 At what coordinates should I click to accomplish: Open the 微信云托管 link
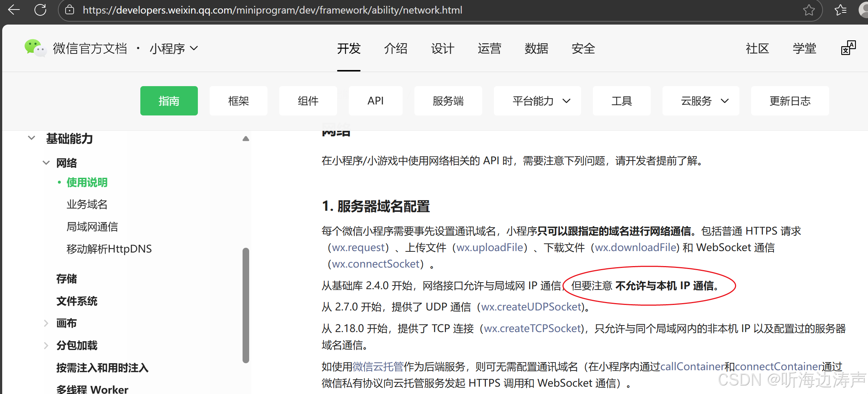click(378, 367)
